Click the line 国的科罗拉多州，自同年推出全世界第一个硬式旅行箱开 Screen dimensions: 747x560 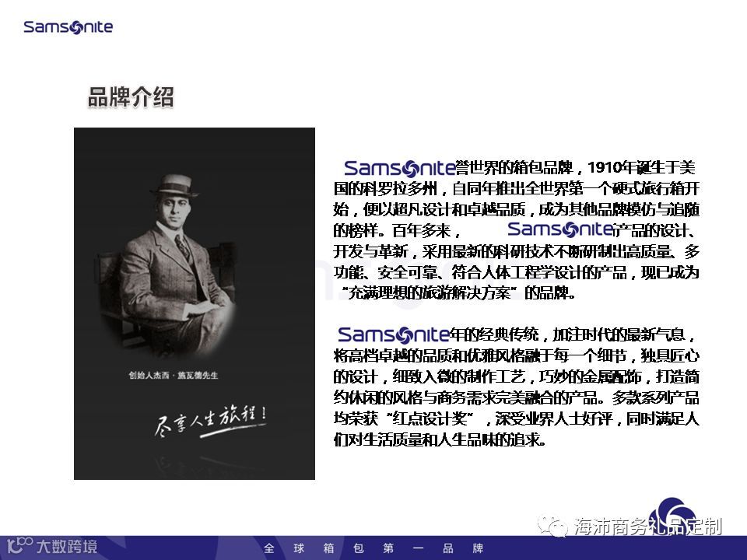[517, 188]
